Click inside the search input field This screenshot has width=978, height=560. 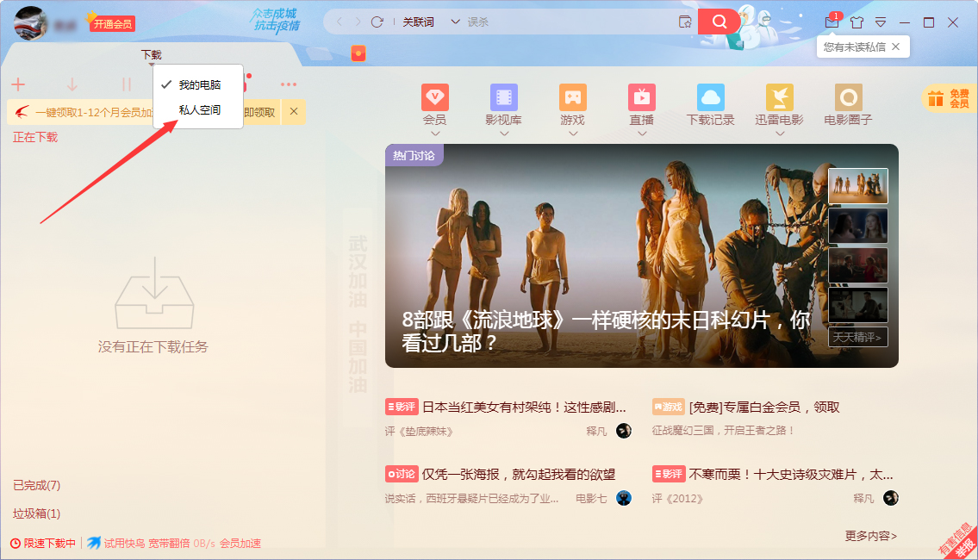pos(560,21)
